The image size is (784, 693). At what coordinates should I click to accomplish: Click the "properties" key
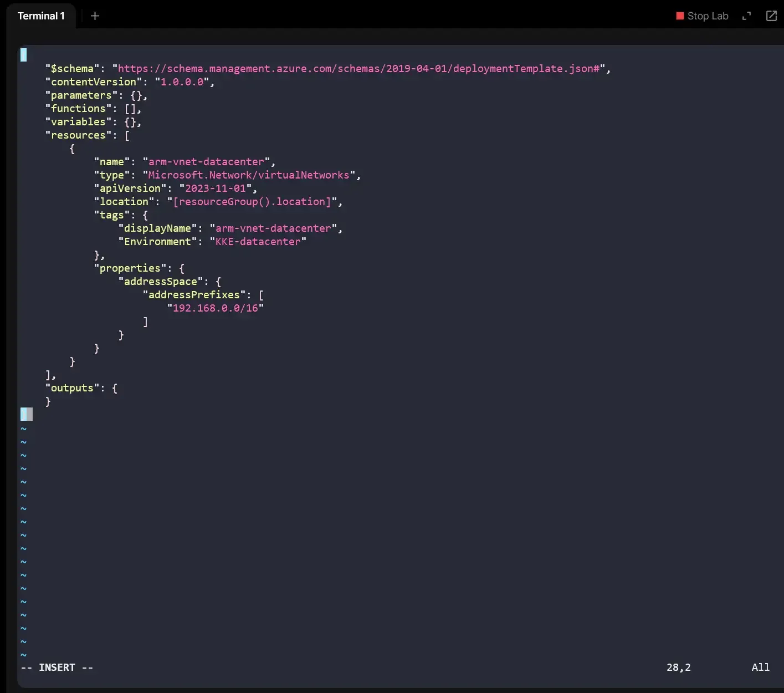pyautogui.click(x=130, y=268)
